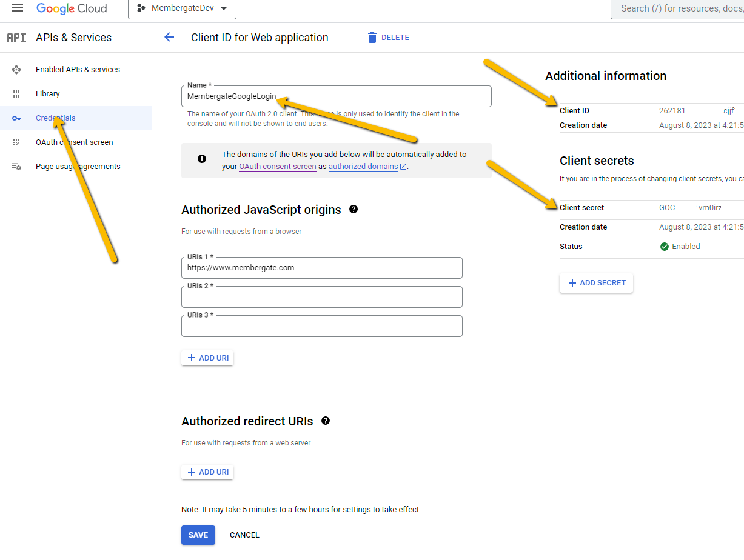Open the authorized domains link
744x560 pixels.
tap(363, 167)
